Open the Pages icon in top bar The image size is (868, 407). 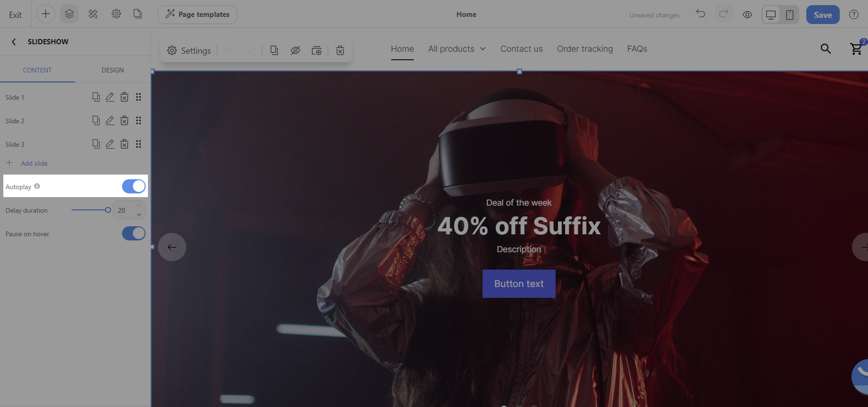click(x=138, y=14)
